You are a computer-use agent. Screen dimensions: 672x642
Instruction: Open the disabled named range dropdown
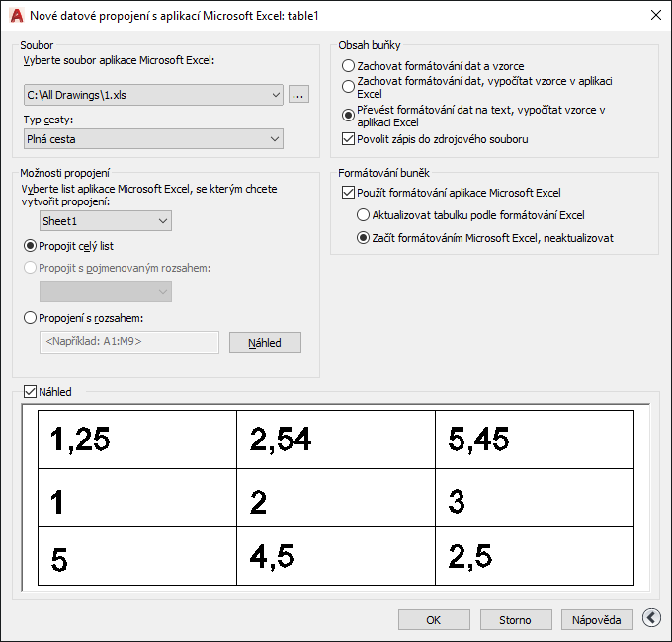point(106,292)
